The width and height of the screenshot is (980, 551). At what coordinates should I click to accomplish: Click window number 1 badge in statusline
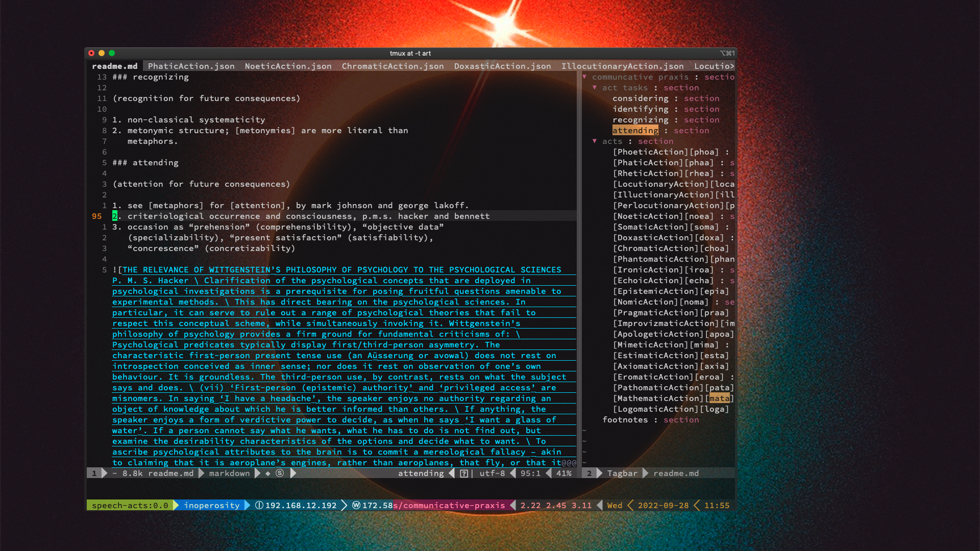coord(94,473)
